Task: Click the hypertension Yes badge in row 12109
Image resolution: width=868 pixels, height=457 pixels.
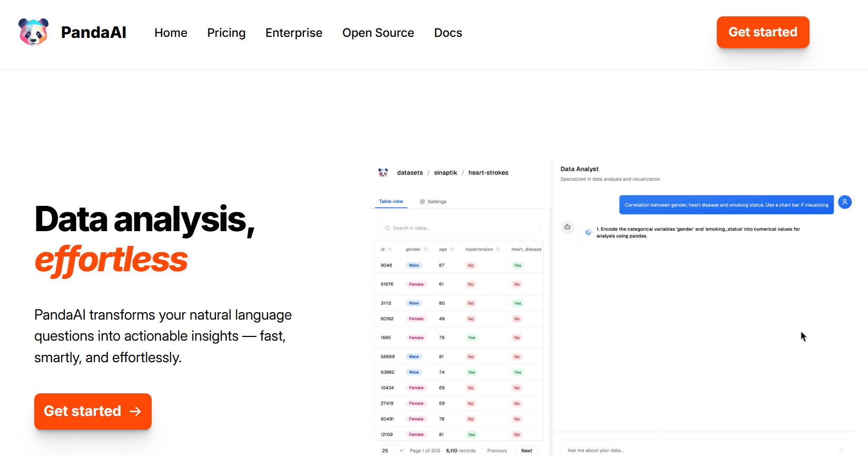Action: pyautogui.click(x=471, y=435)
